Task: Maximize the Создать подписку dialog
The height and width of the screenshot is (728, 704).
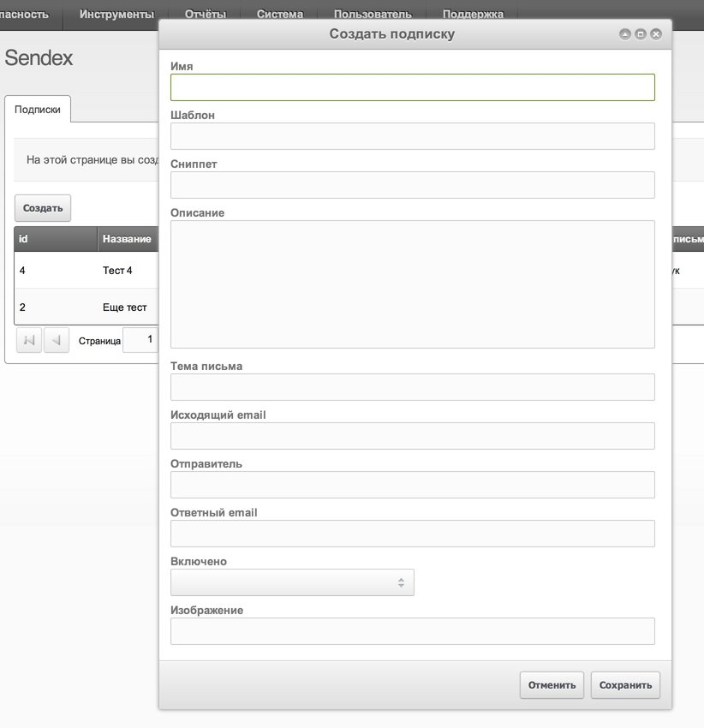Action: [641, 34]
